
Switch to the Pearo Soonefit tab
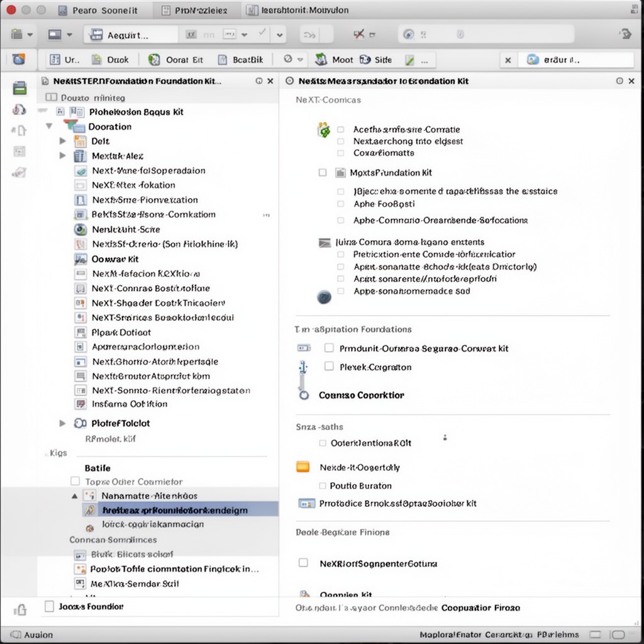click(98, 10)
